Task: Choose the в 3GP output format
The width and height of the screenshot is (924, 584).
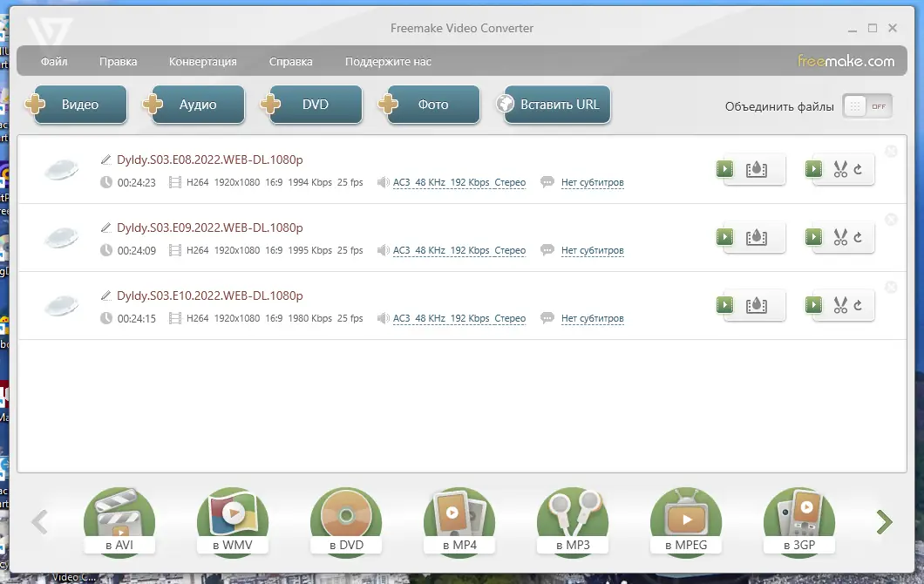Action: coord(799,521)
